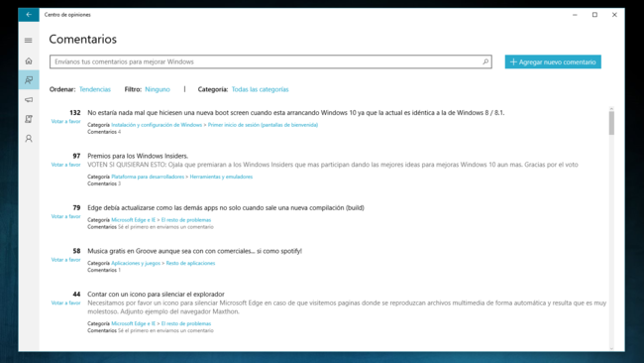Open Primer inicio de sesión category link

(263, 125)
